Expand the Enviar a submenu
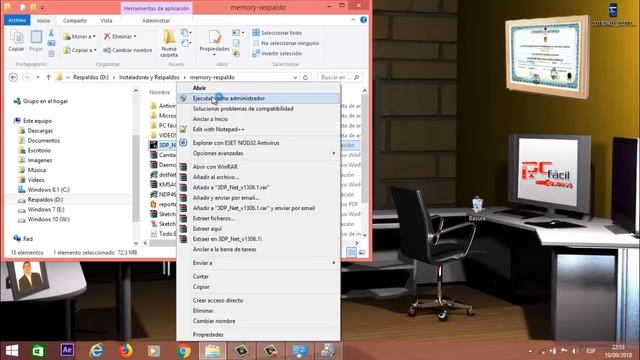 (x=258, y=263)
